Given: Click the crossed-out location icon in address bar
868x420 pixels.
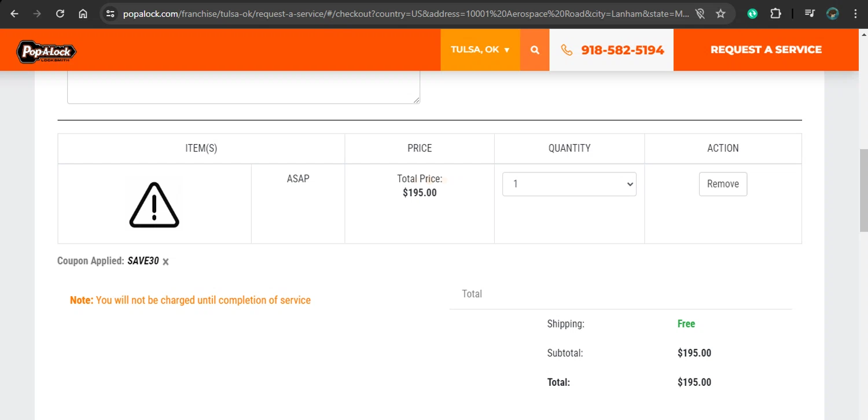Looking at the screenshot, I should coord(700,14).
